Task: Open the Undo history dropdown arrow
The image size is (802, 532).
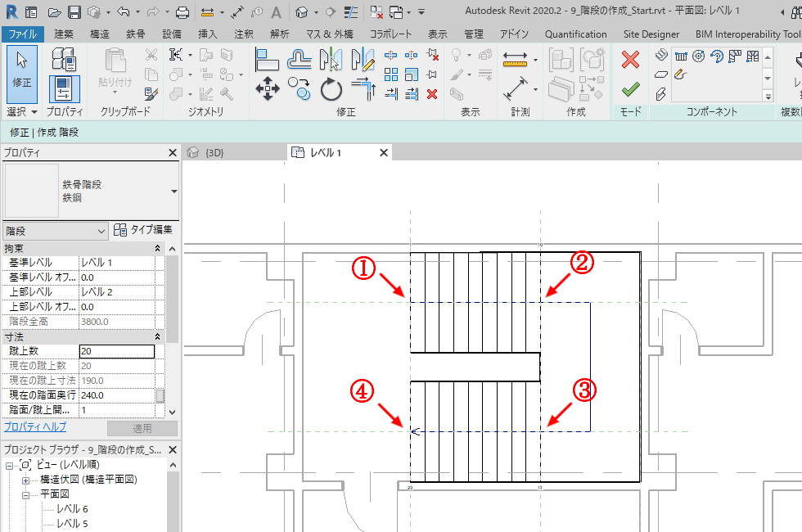Action: pyautogui.click(x=137, y=11)
